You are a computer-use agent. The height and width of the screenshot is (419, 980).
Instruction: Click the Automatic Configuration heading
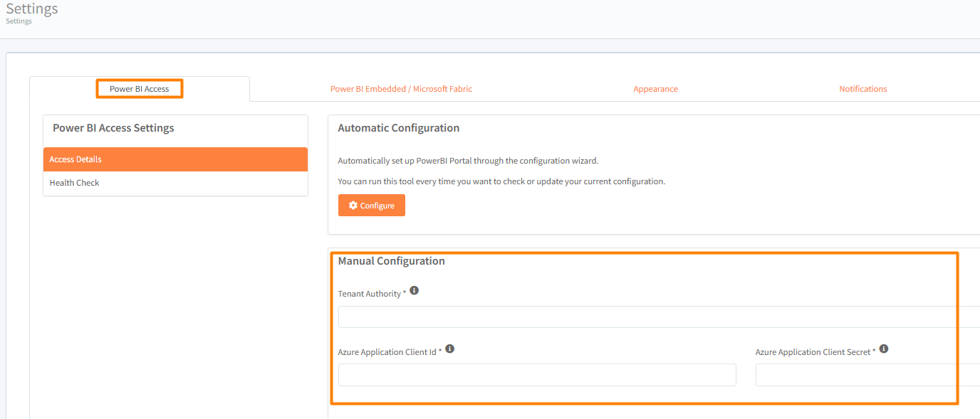[x=398, y=128]
